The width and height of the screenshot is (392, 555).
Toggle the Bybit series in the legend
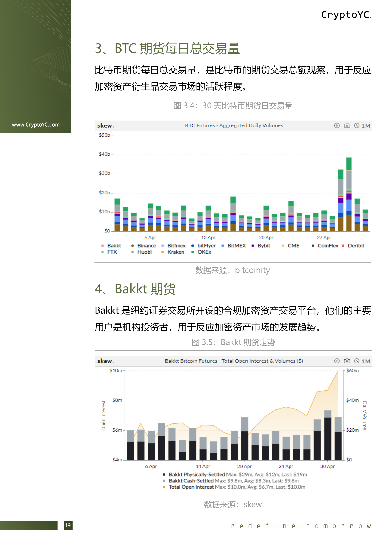(x=261, y=246)
